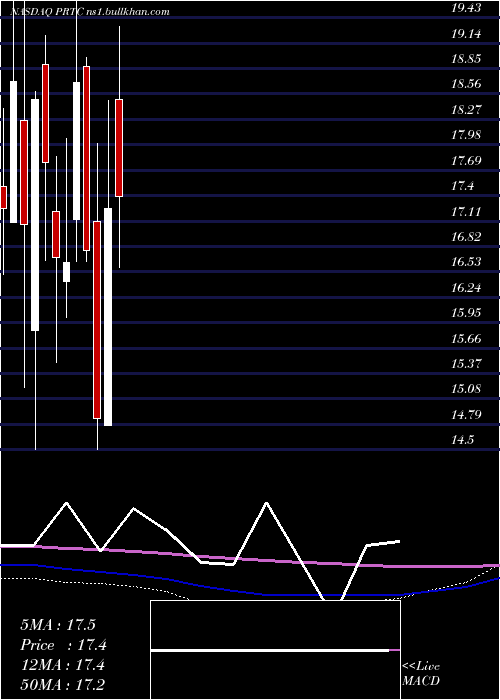Click the 50MA : 17.2 readout
The width and height of the screenshot is (500, 700).
click(62, 684)
